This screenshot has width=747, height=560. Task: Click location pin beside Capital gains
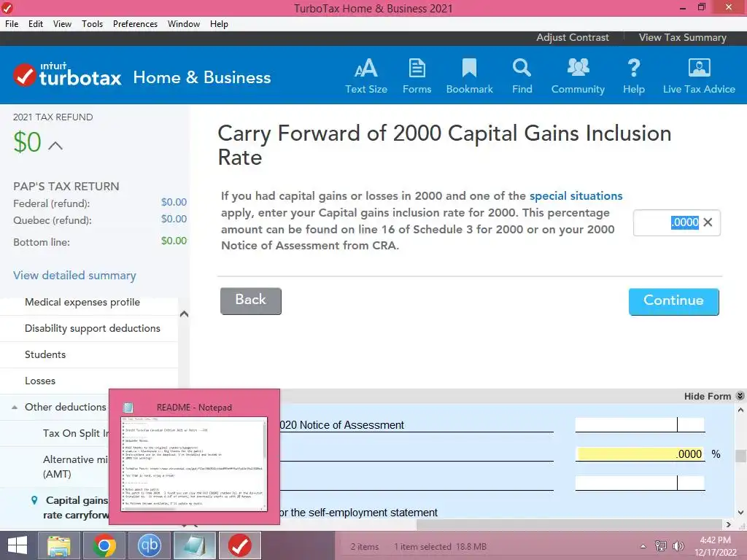34,500
